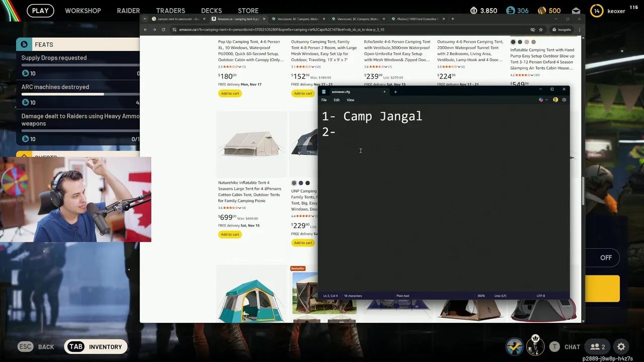Image resolution: width=644 pixels, height=362 pixels.
Task: Click the coin icon beside ARC machines reward
Action: pyautogui.click(x=25, y=103)
